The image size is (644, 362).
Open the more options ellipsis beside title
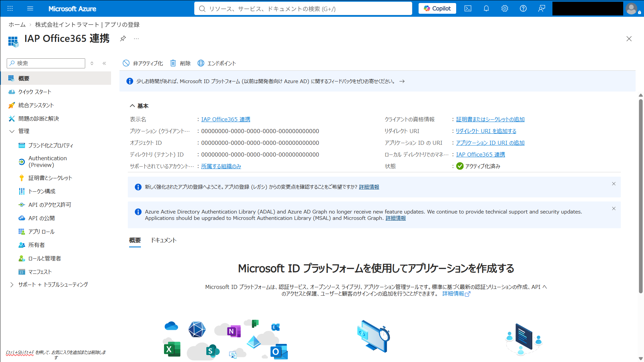pyautogui.click(x=136, y=39)
